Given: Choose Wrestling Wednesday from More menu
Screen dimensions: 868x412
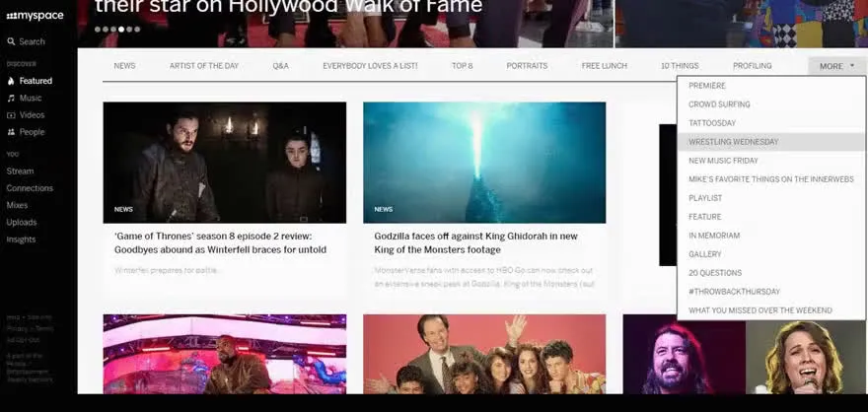Looking at the screenshot, I should tap(770, 142).
